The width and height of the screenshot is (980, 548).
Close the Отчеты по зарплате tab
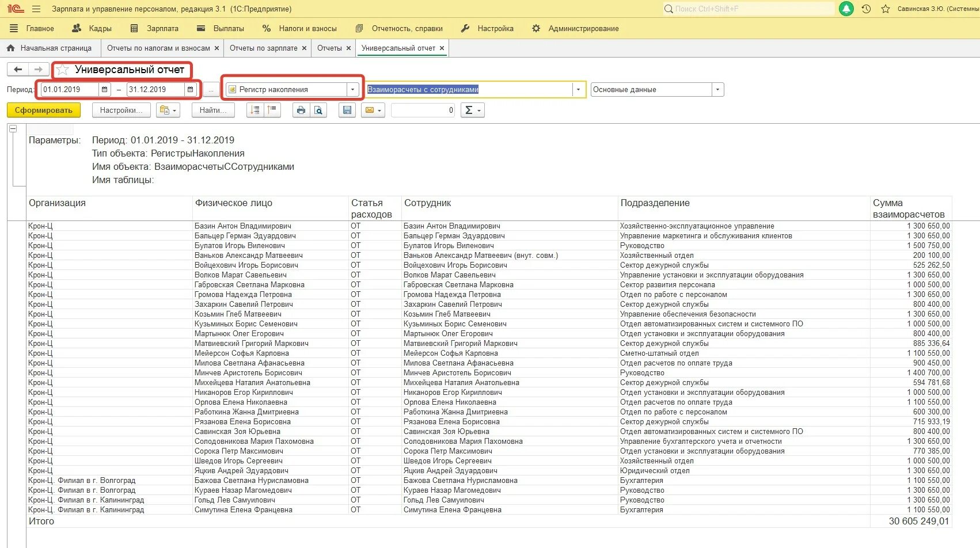[304, 48]
